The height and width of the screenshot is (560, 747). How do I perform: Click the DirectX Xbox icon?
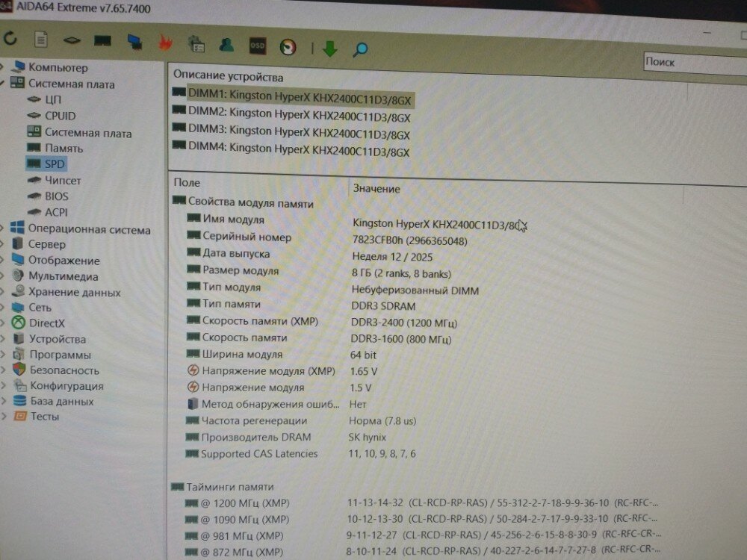[x=18, y=323]
